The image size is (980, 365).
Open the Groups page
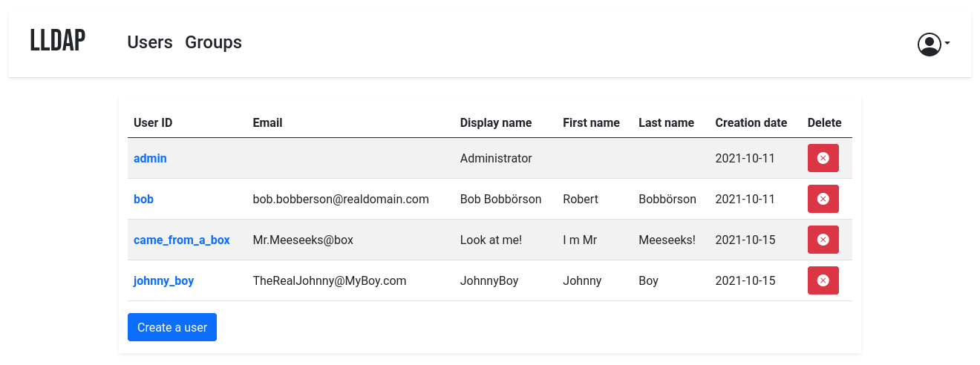pos(213,42)
